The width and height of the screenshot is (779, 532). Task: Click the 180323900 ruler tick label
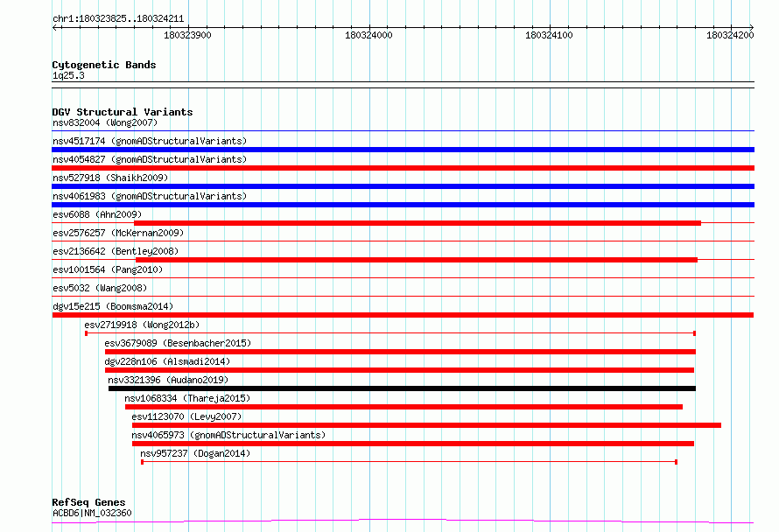[x=187, y=35]
